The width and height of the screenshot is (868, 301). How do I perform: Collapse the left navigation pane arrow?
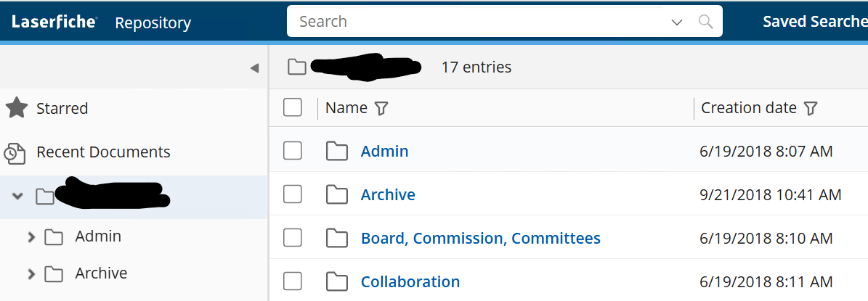(x=254, y=68)
